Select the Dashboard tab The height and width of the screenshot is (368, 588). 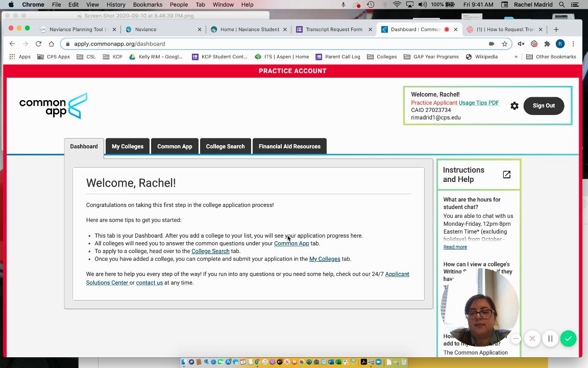coord(84,147)
